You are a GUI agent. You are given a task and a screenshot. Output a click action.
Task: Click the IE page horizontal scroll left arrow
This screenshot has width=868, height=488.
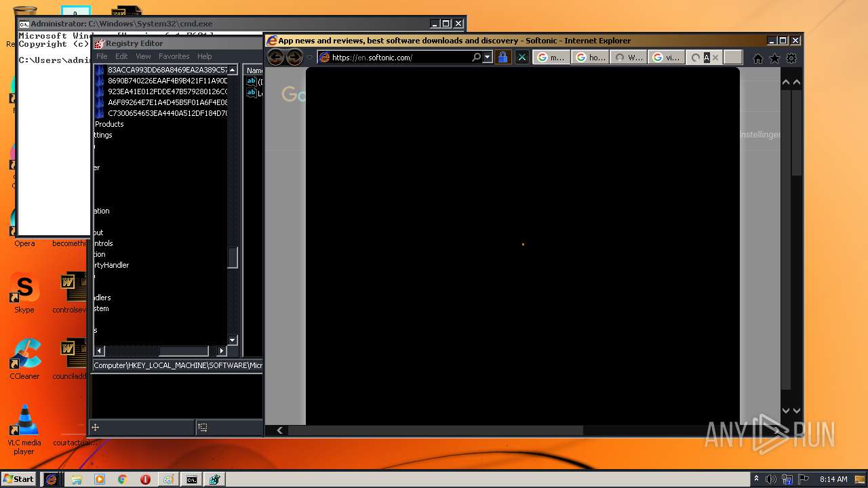tap(280, 430)
